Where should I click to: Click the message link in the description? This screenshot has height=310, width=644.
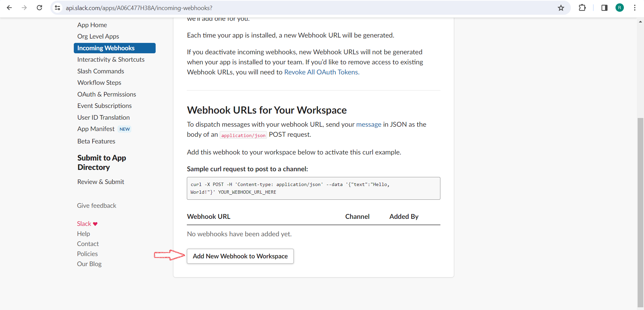tap(369, 124)
